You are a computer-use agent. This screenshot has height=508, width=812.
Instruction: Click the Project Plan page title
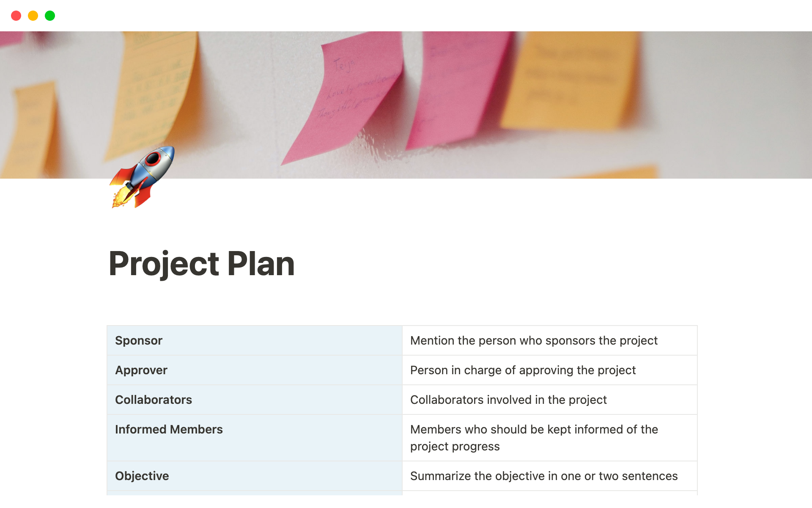pyautogui.click(x=201, y=264)
